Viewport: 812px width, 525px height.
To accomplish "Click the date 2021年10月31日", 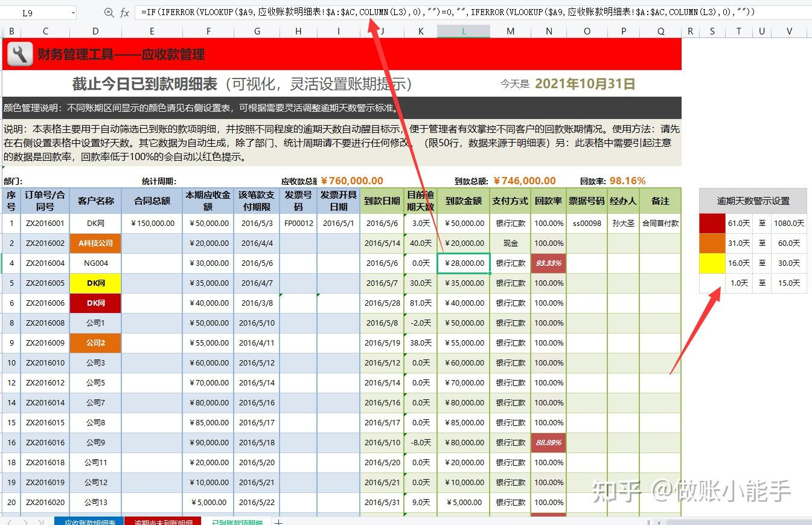I will pyautogui.click(x=585, y=84).
